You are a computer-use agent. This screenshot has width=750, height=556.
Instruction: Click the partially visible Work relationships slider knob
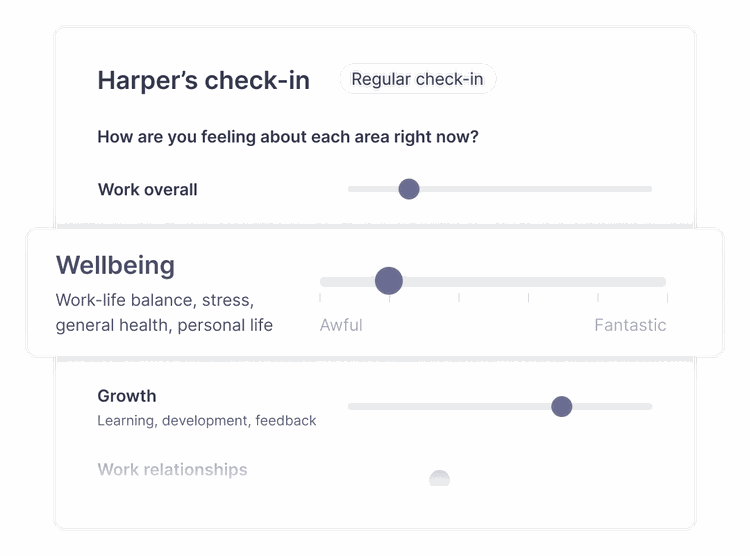pos(439,479)
